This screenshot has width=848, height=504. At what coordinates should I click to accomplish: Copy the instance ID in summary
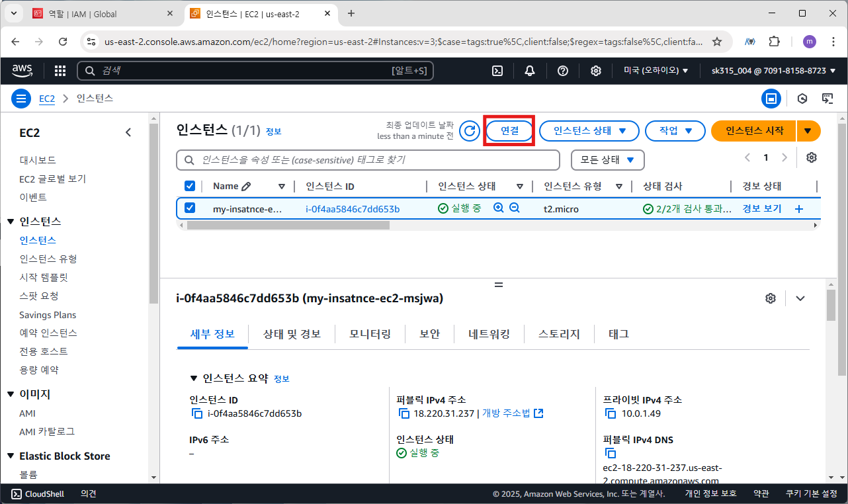[197, 413]
